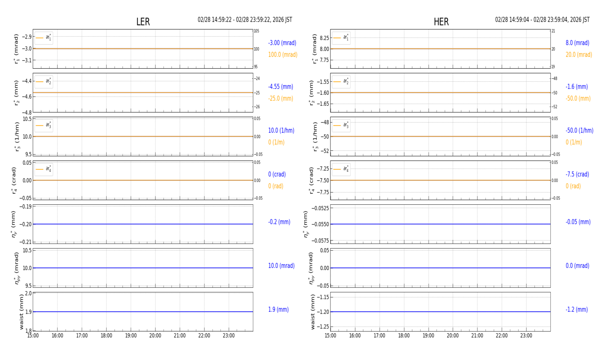Click the blue line in LER waist plot
595x364 pixels.
[x=143, y=312]
